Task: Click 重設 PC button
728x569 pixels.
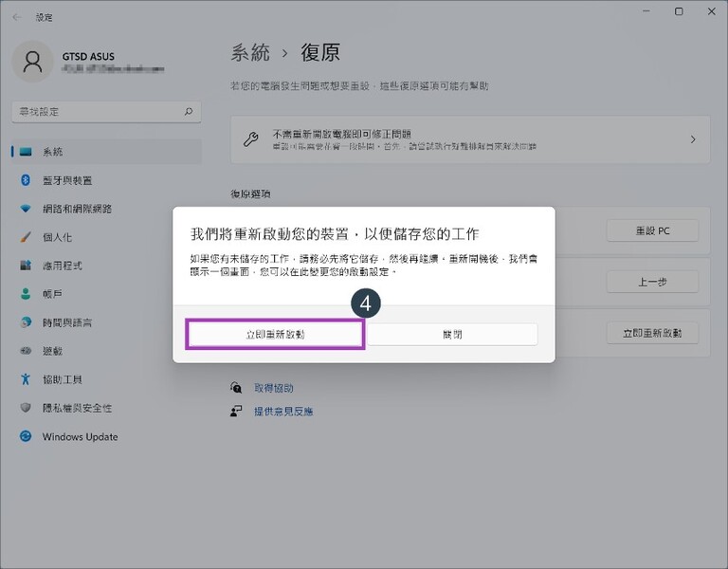Action: point(652,230)
